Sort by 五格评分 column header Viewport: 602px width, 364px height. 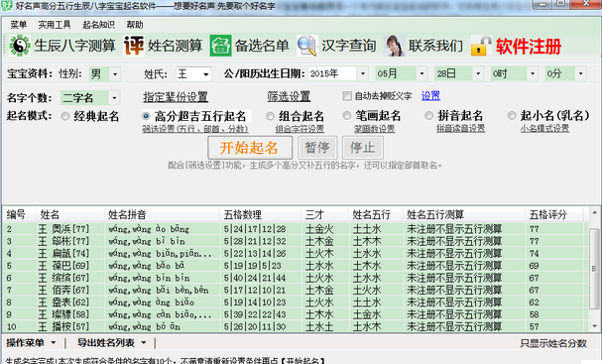tap(554, 214)
